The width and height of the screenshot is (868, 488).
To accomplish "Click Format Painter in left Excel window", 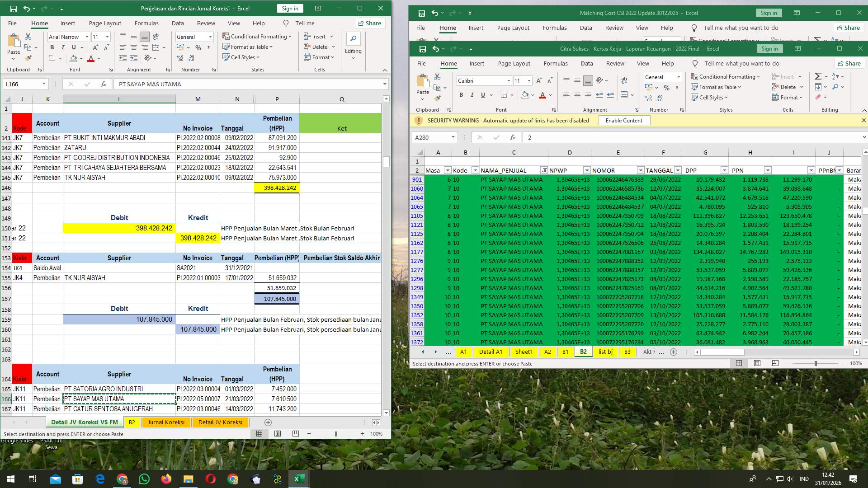I will (28, 58).
